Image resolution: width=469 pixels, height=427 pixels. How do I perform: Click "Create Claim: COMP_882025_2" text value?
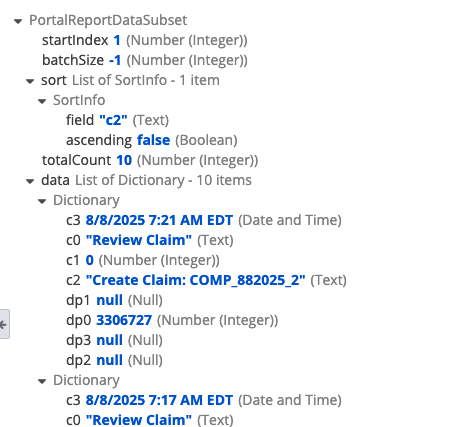(195, 280)
